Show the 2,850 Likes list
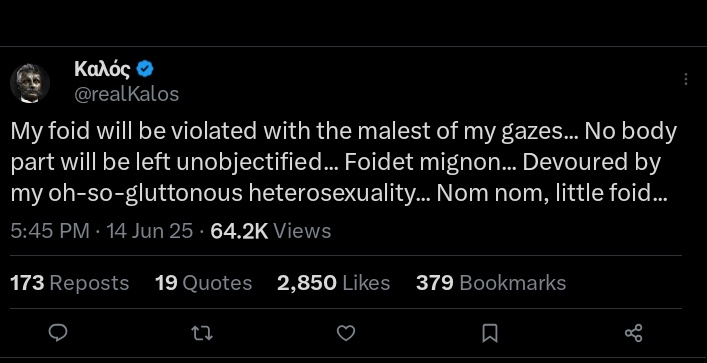 pos(334,283)
